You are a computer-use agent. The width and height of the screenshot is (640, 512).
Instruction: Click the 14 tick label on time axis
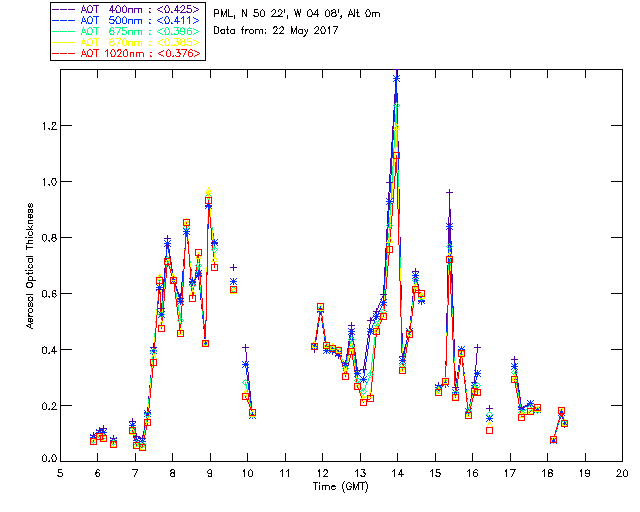398,473
